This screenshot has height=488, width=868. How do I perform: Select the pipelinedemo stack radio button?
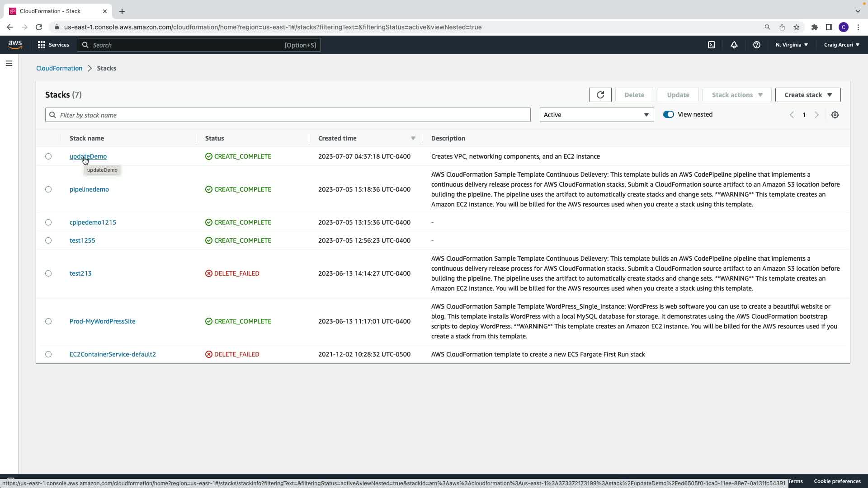coord(48,189)
